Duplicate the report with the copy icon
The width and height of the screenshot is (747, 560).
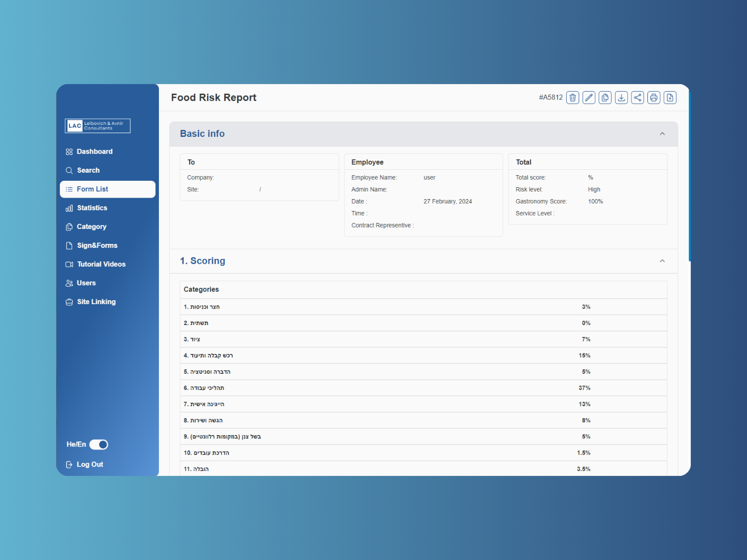click(x=605, y=97)
